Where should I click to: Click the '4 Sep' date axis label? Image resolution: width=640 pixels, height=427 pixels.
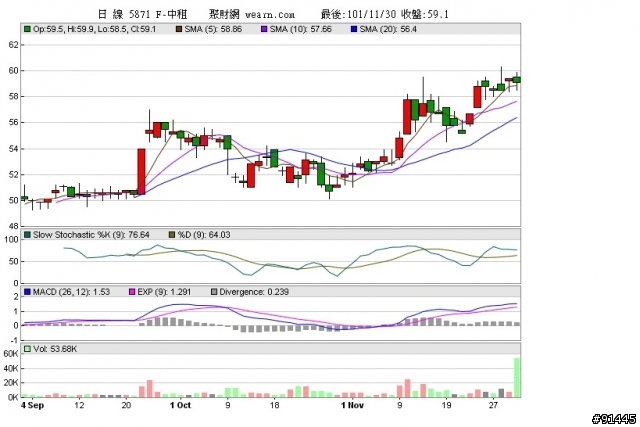click(32, 405)
